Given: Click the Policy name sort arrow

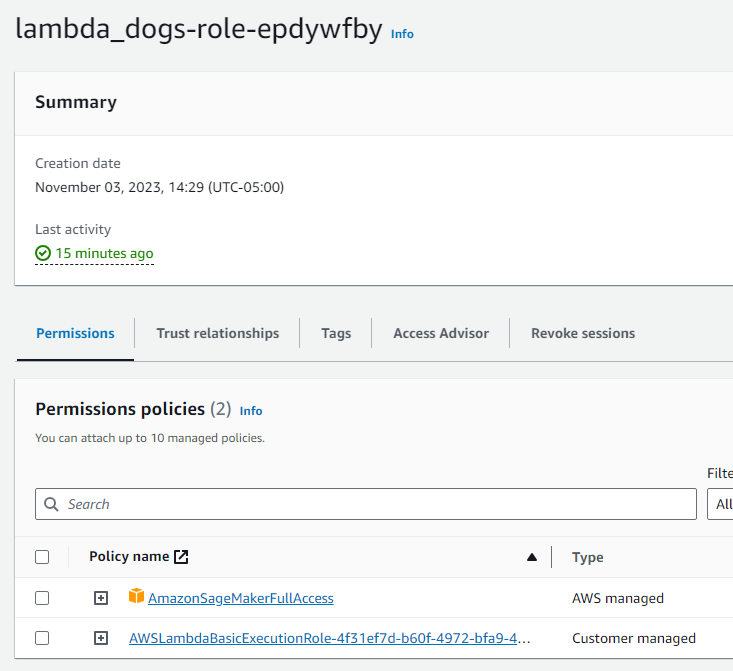Looking at the screenshot, I should 532,557.
